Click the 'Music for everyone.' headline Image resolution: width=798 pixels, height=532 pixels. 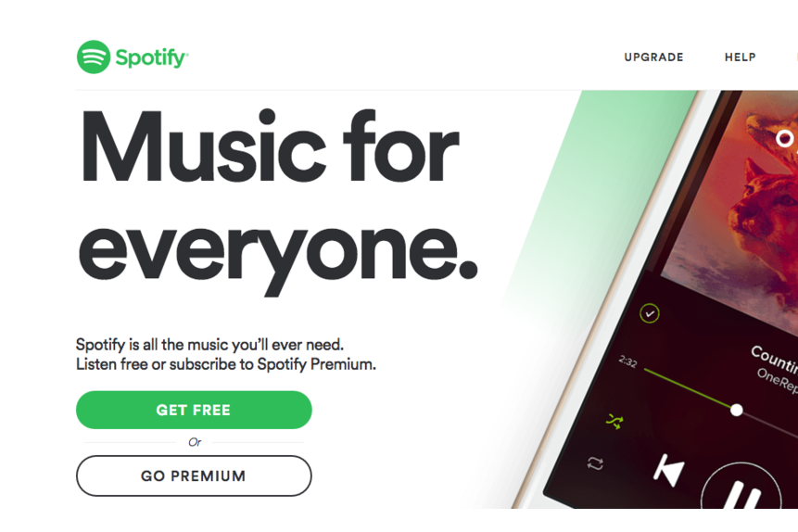(278, 200)
